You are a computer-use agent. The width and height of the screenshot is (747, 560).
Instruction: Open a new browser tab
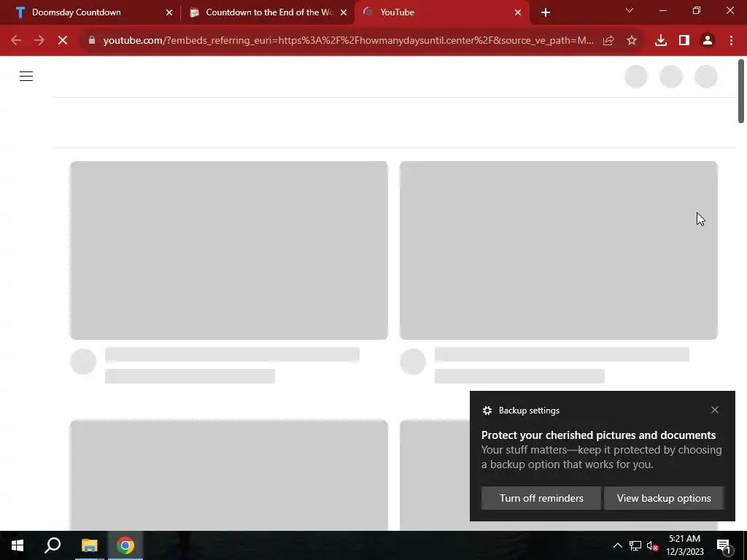pos(546,12)
